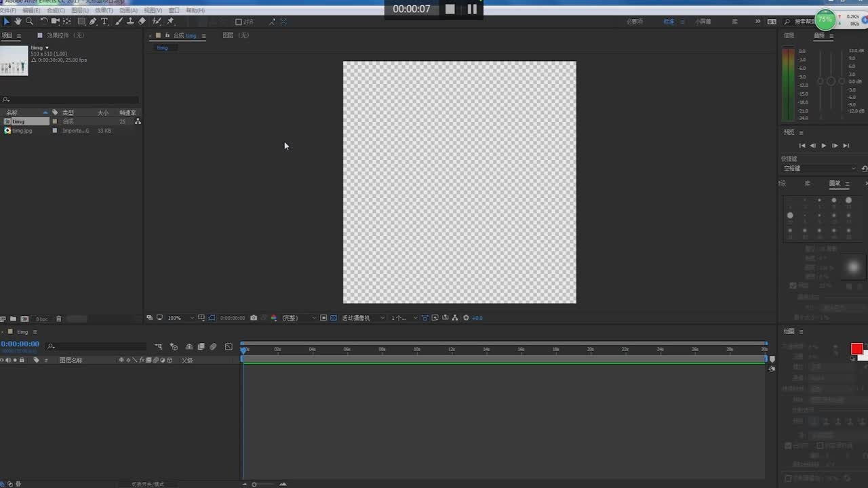The width and height of the screenshot is (868, 488).
Task: Toggle Fast Previews pixel aspect correction icon
Action: tap(425, 318)
